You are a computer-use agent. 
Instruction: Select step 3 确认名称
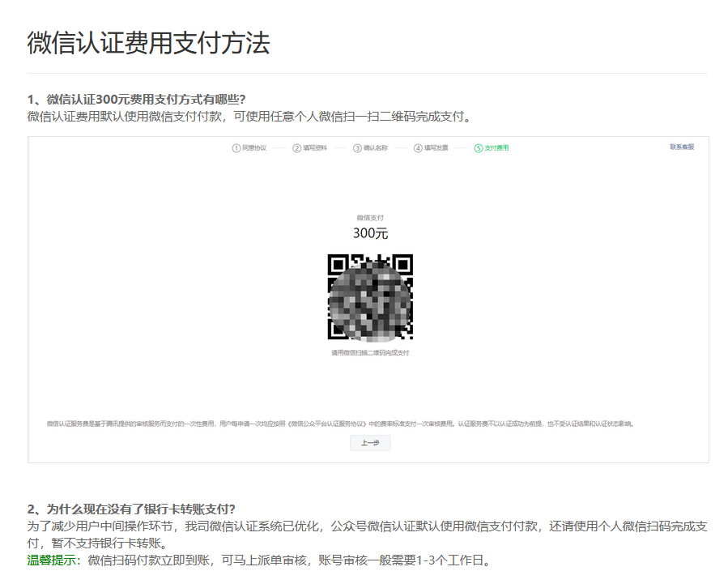pyautogui.click(x=371, y=148)
